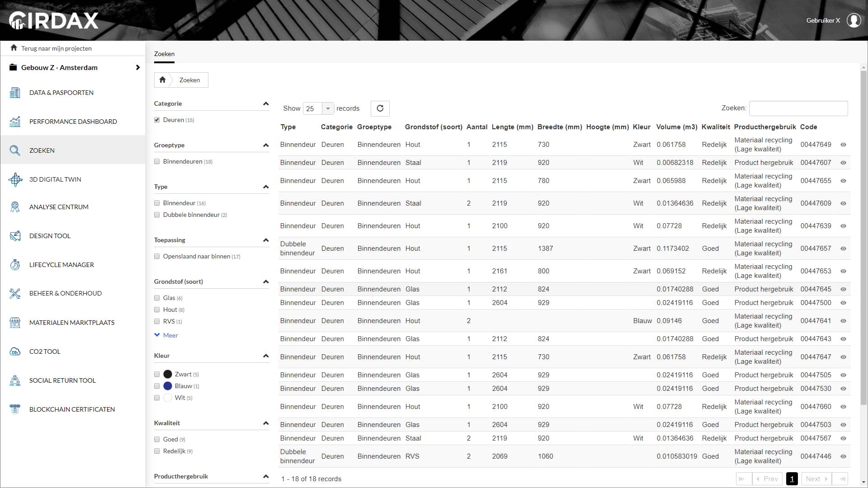The image size is (868, 488).
Task: Collapse the Groeptype filter section
Action: tap(266, 145)
